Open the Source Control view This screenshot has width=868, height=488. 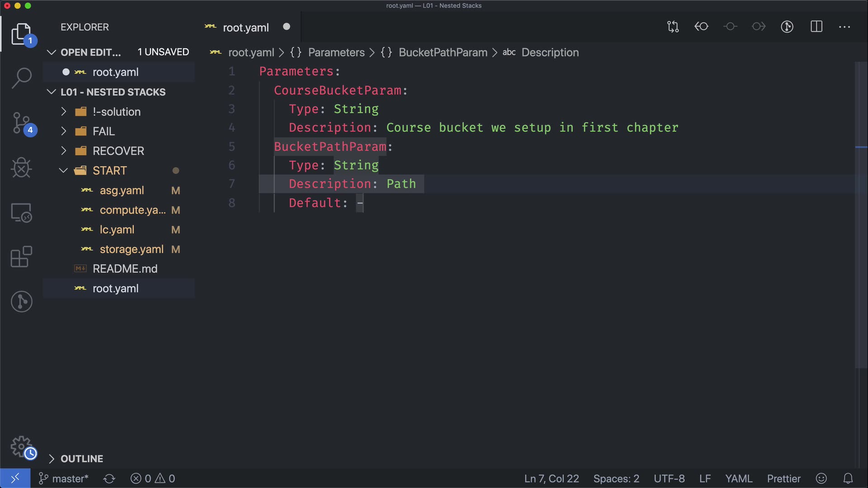[21, 123]
